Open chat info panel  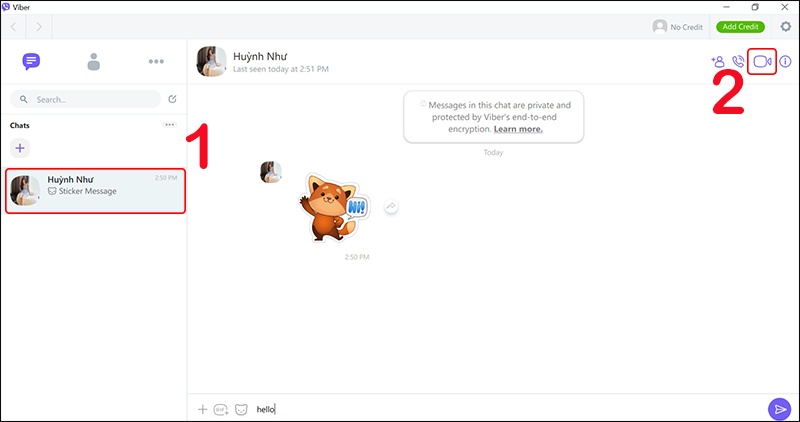pyautogui.click(x=785, y=62)
